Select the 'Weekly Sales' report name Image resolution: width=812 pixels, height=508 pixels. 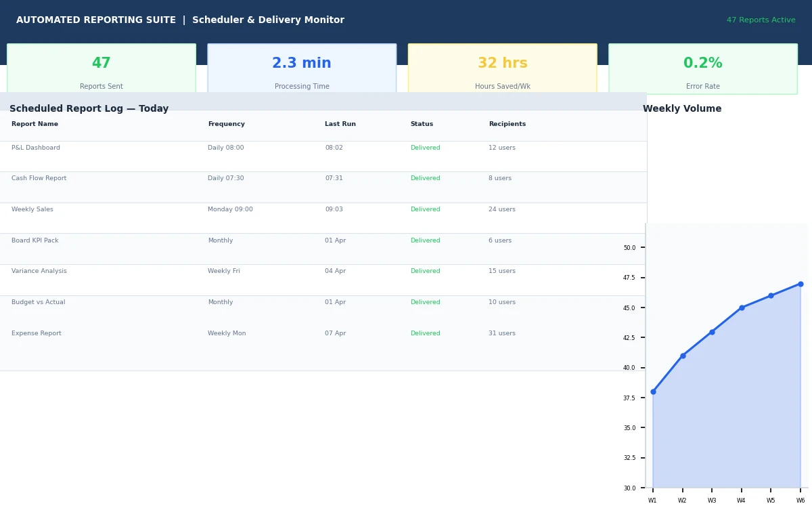[32, 210]
